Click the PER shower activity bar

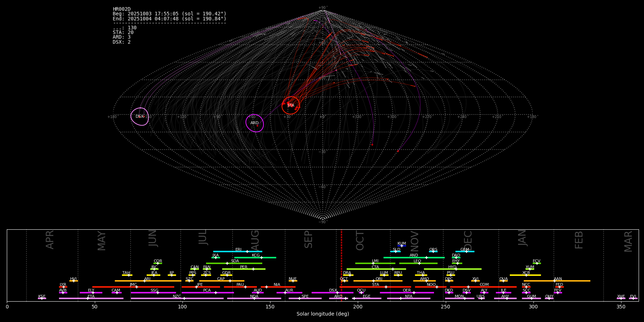[244, 269]
